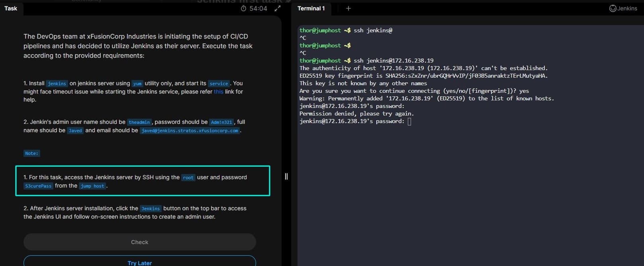Click the 'Are you sure you want to continue' line
Screen dimensions: 644x266
(414, 91)
